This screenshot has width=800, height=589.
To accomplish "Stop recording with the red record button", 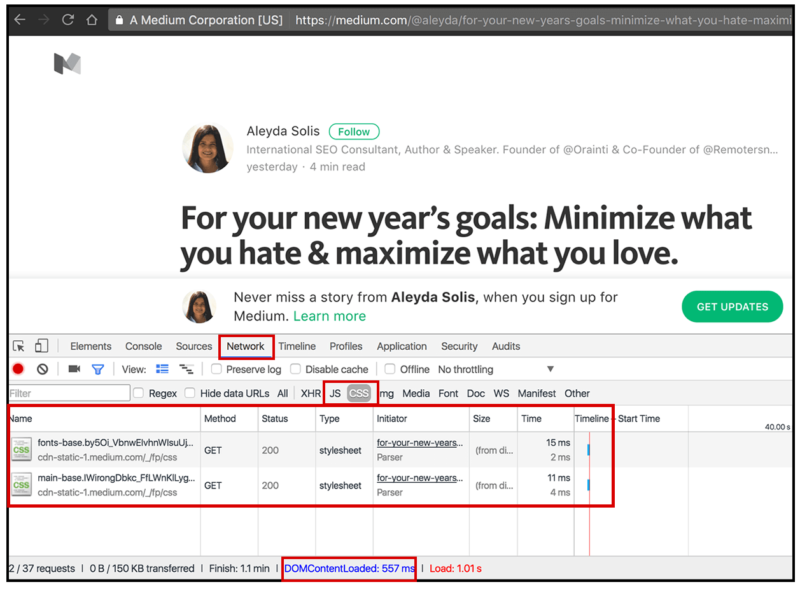I will tap(18, 369).
